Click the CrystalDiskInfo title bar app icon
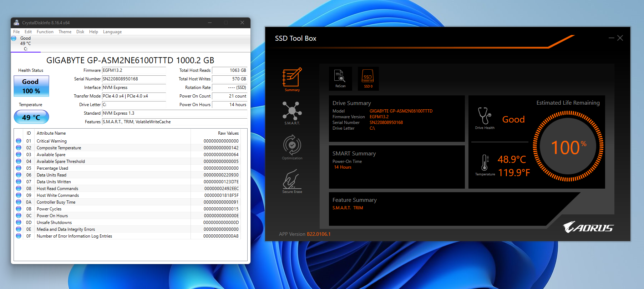 pyautogui.click(x=16, y=23)
